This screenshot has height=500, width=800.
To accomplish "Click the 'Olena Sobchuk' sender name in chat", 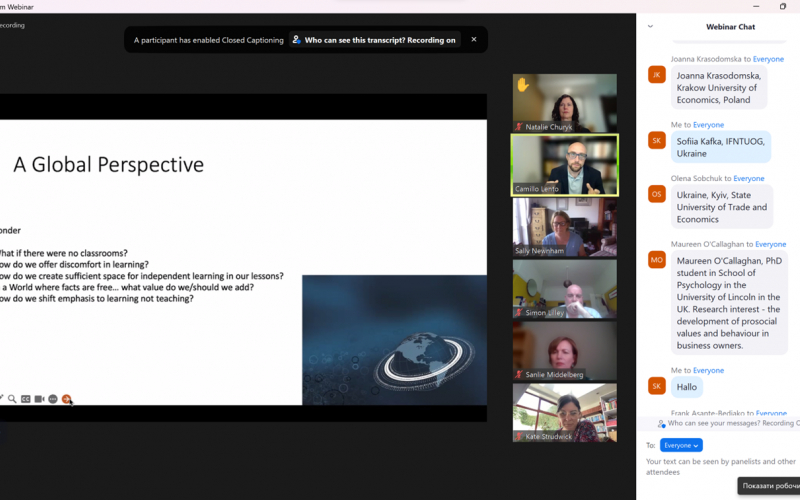I will click(696, 179).
